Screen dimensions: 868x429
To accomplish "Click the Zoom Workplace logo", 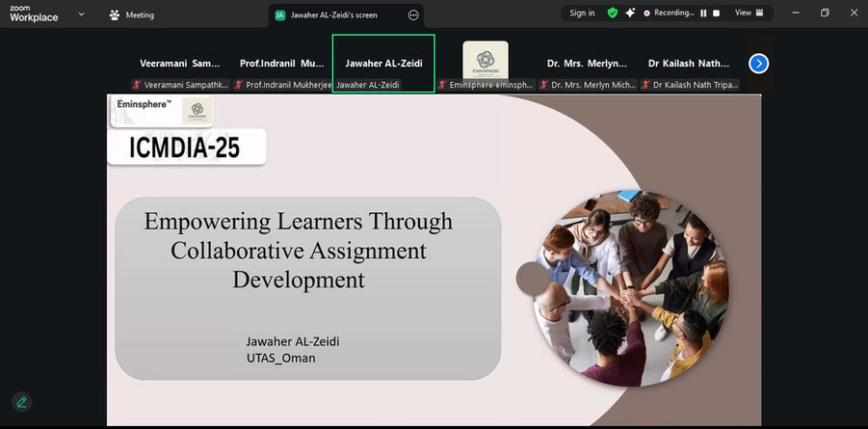I will tap(33, 13).
